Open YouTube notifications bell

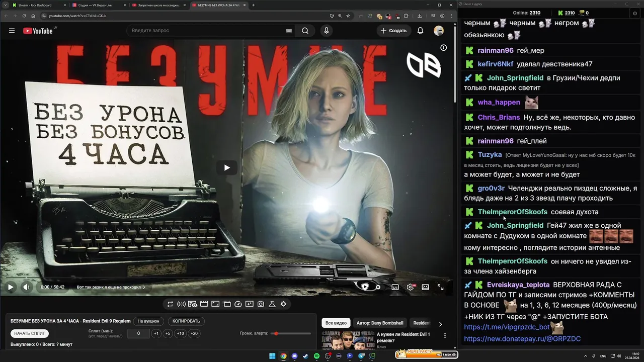(x=420, y=31)
